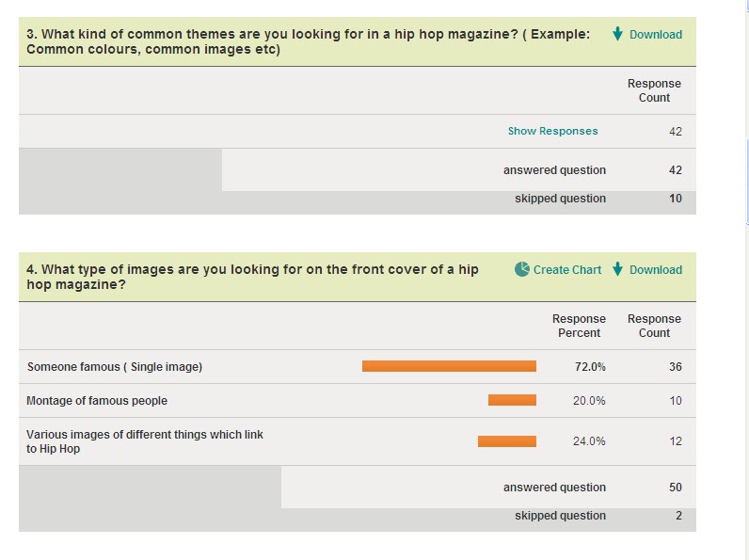Viewport: 749px width, 560px height.
Task: Click the question 4 title text
Action: tap(252, 277)
